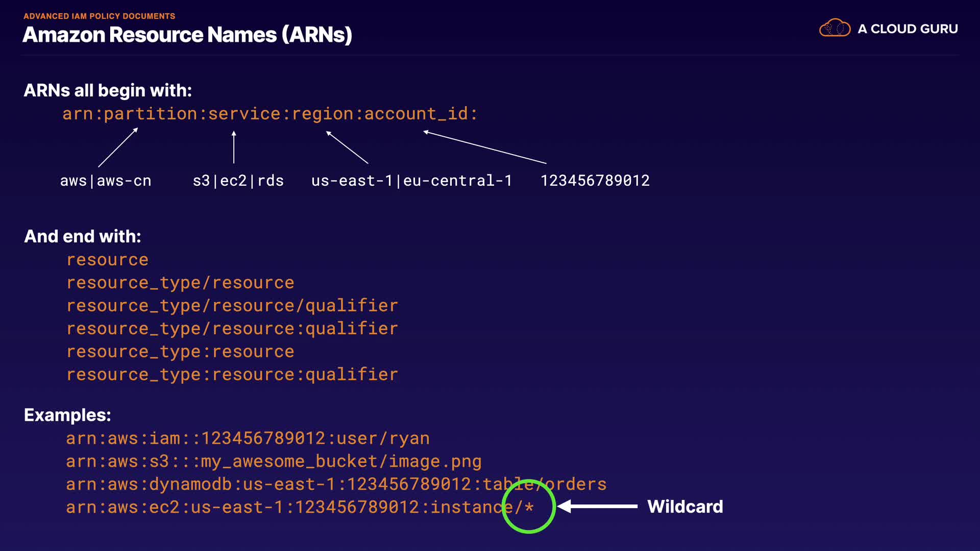This screenshot has width=980, height=551.
Task: Click the vertical arrow above s3|ec2|rds
Action: (x=234, y=147)
